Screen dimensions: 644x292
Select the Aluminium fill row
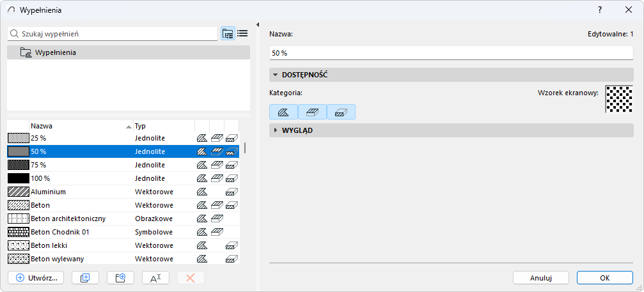point(123,192)
